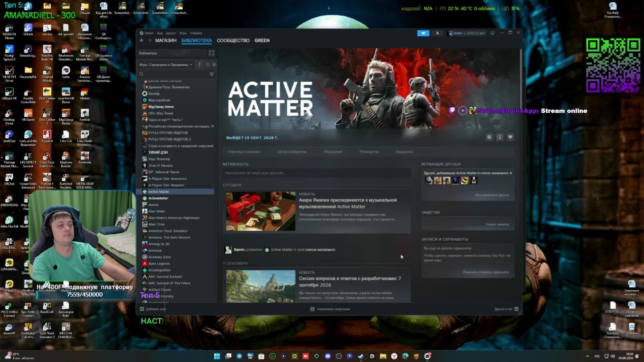Open the Игры menu
The width and height of the screenshot is (644, 362).
183,33
